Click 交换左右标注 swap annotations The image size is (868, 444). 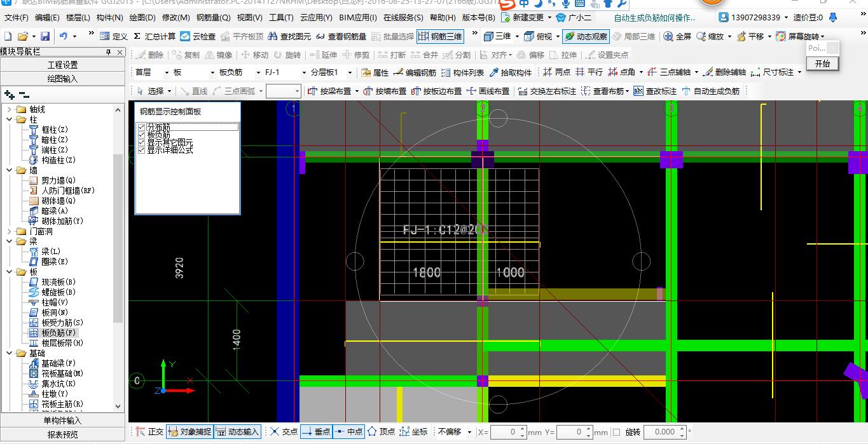coord(547,91)
